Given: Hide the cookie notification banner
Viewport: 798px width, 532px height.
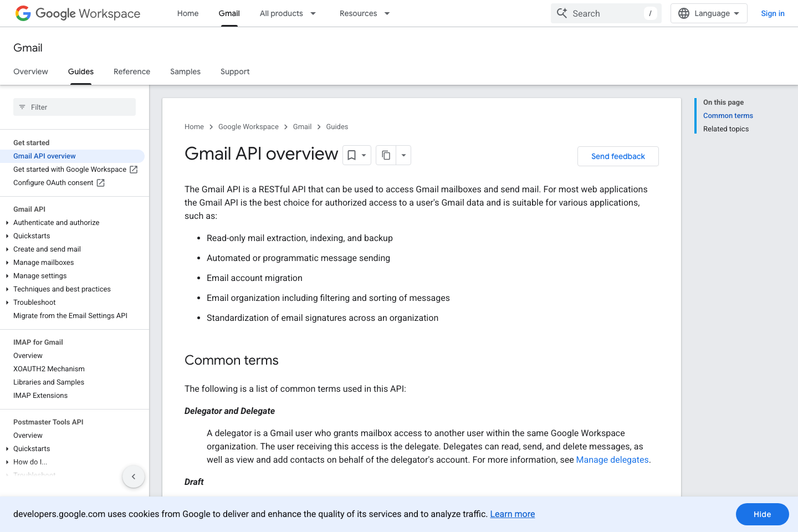Looking at the screenshot, I should tap(762, 514).
